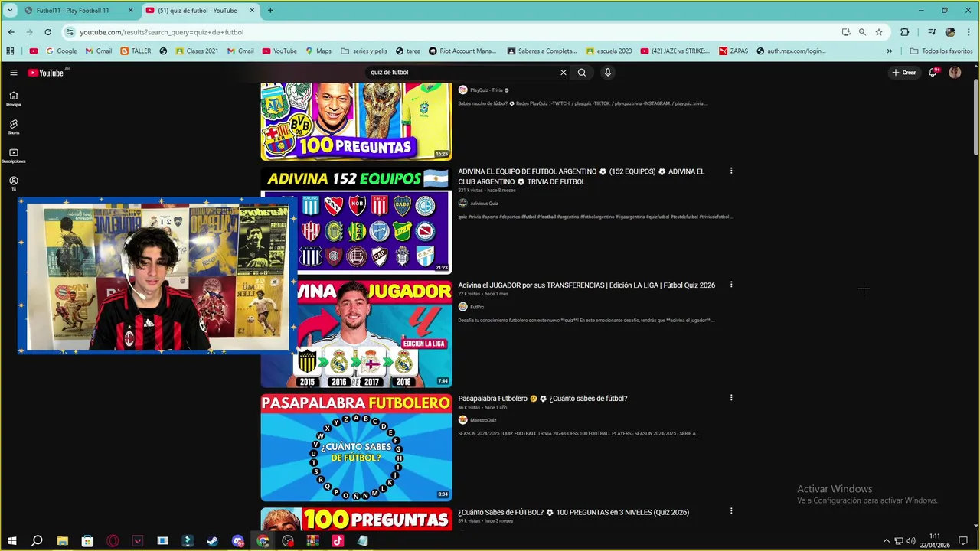Visit the Adivinus Quiz channel
Viewport: 980px width, 551px height.
484,204
